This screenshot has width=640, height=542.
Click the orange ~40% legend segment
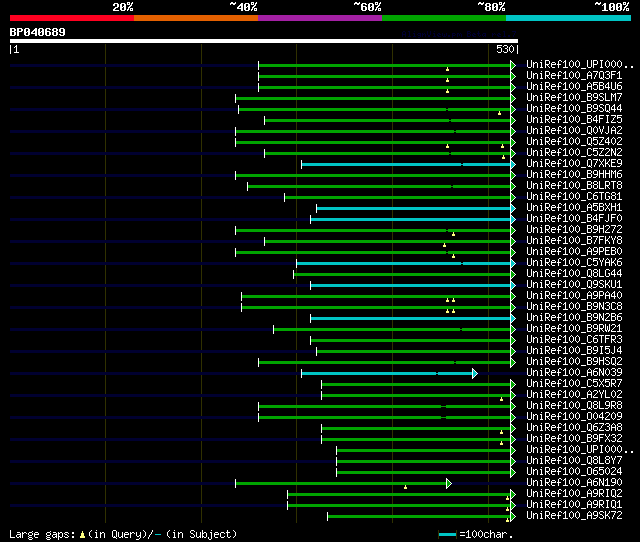click(x=196, y=18)
